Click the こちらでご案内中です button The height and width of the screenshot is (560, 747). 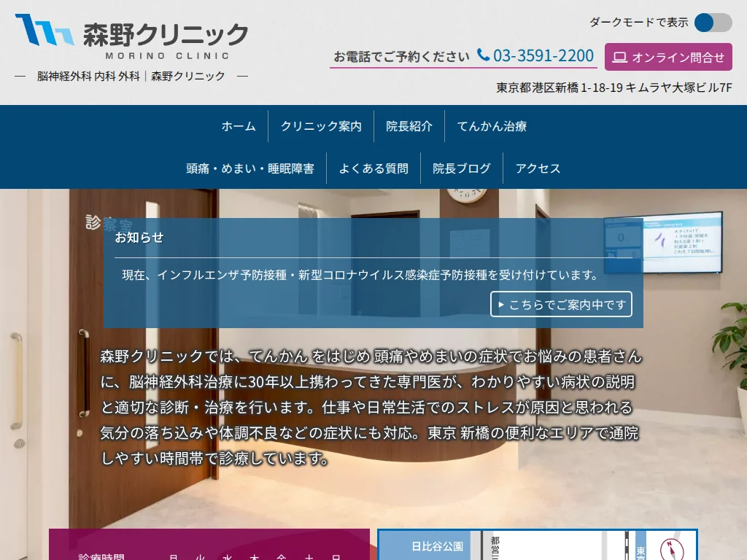coord(561,304)
